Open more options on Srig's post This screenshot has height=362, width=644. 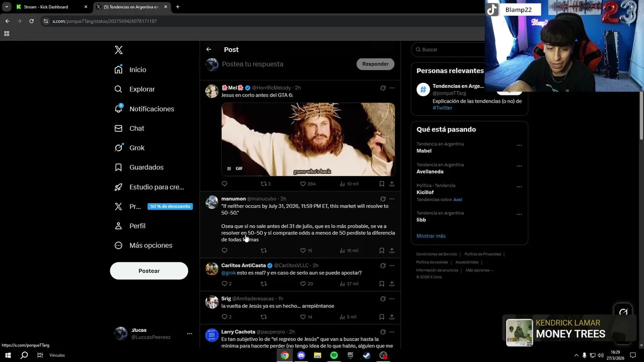coord(392,299)
